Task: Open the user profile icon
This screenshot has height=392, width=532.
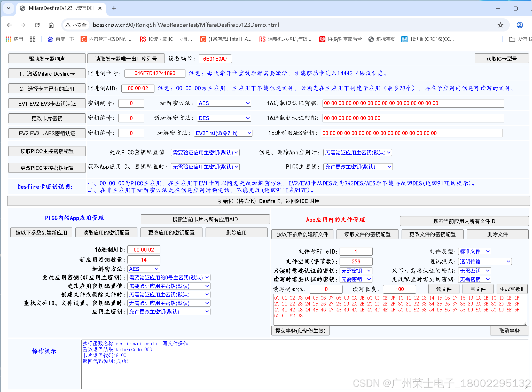Action: [520, 25]
